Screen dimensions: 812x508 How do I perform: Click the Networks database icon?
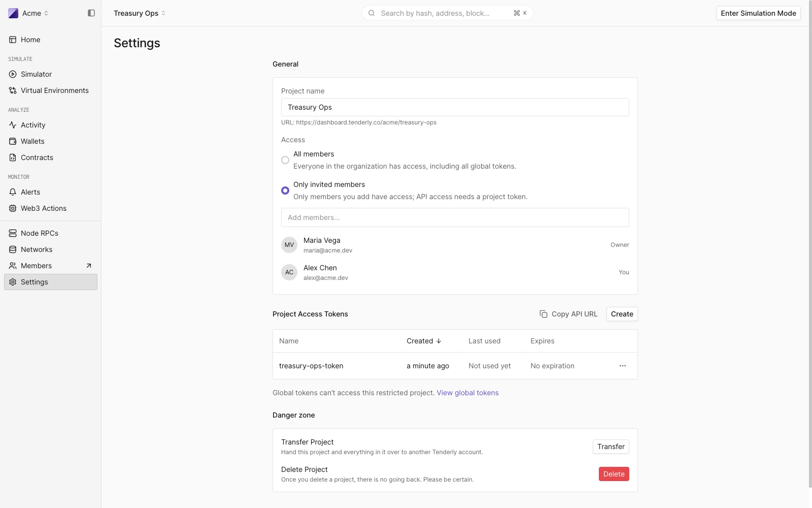[x=13, y=249]
